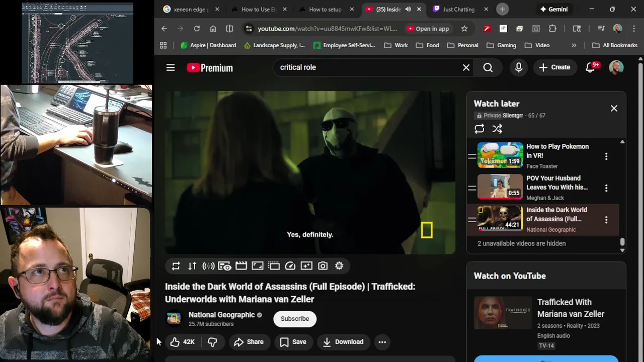Image resolution: width=644 pixels, height=362 pixels.
Task: Go to browser home page
Action: (213, 29)
